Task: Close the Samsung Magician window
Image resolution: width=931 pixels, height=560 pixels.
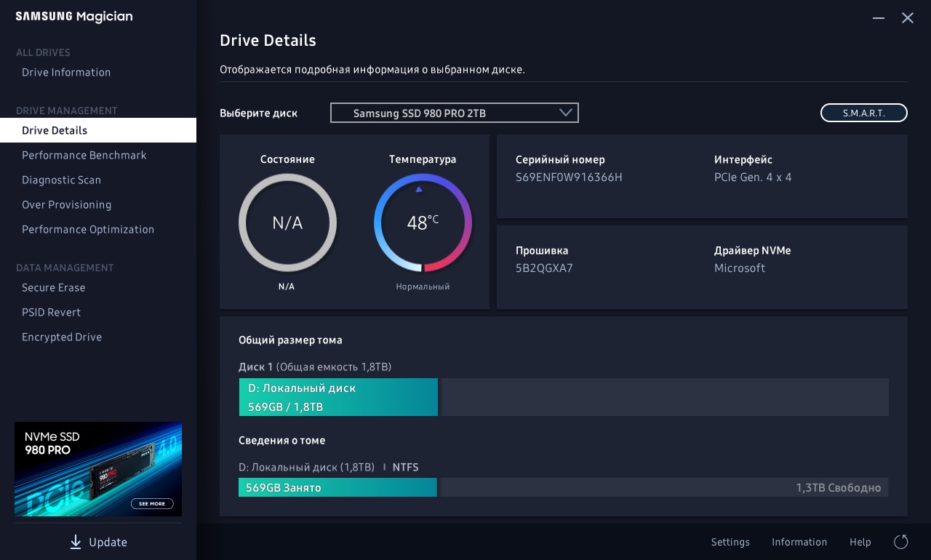Action: [908, 17]
